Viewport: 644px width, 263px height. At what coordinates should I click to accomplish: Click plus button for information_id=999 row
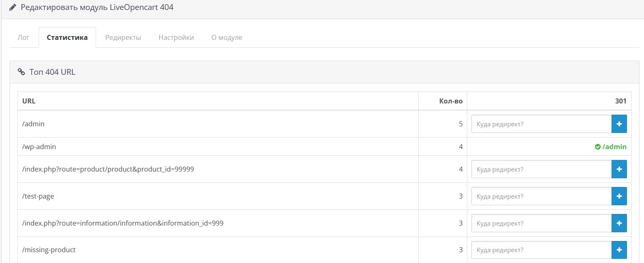[x=619, y=223]
